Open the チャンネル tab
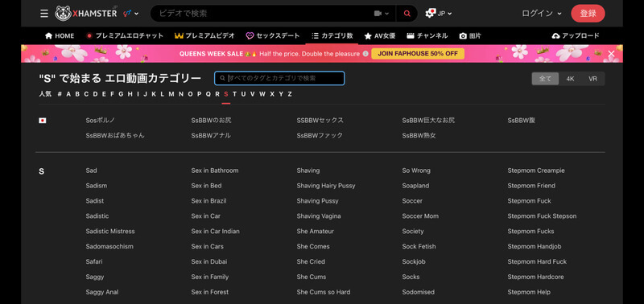Image resolution: width=644 pixels, height=304 pixels. tap(427, 35)
